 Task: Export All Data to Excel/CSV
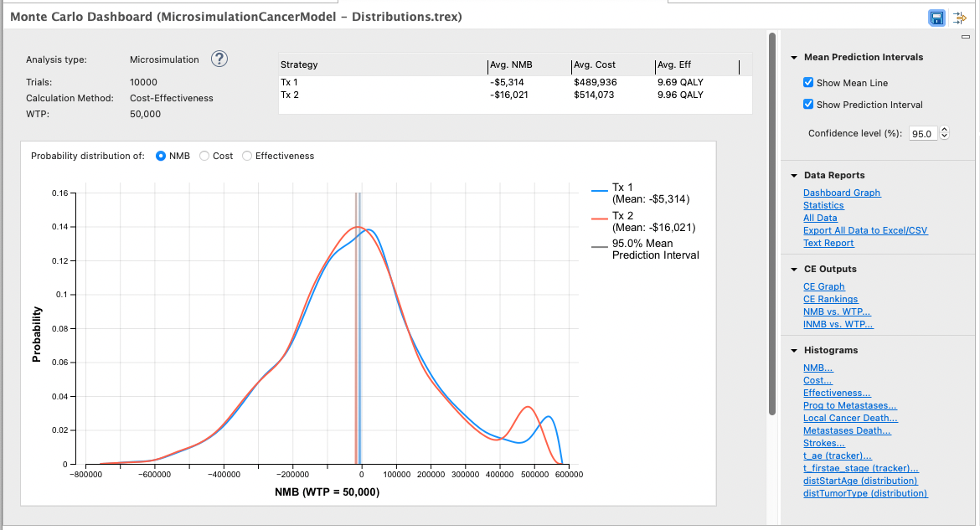(x=865, y=230)
